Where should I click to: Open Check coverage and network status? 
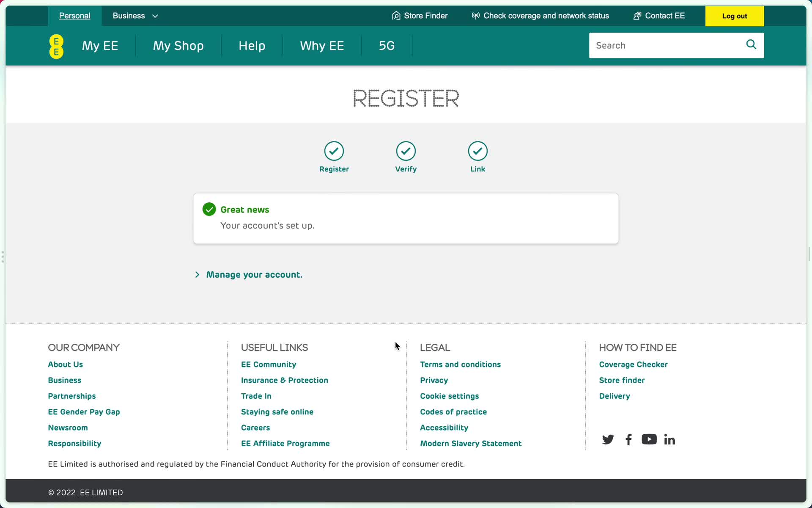(546, 16)
